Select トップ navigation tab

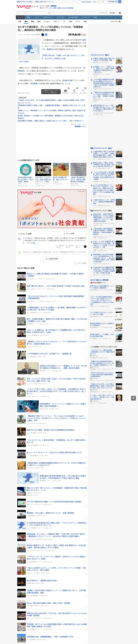click(20, 17)
